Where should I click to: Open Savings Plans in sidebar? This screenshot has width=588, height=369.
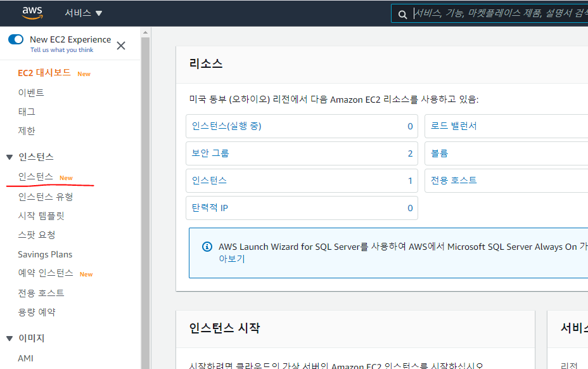coord(45,254)
